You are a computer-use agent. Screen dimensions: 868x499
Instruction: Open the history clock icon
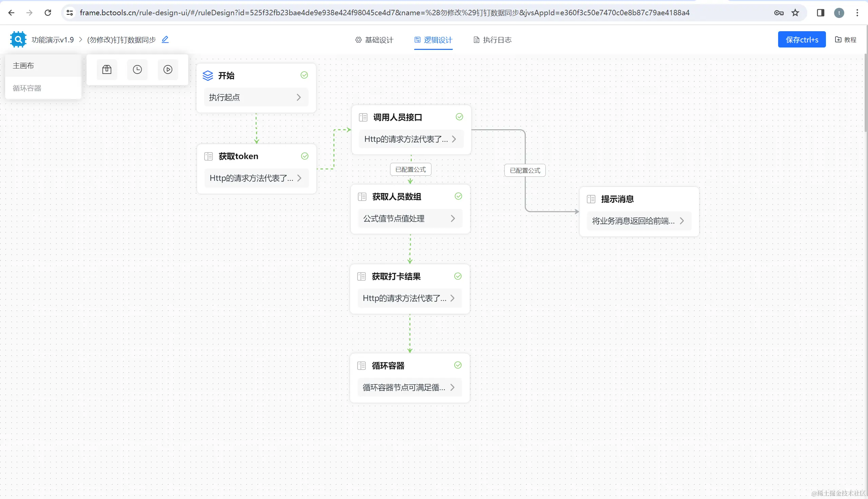tap(137, 70)
